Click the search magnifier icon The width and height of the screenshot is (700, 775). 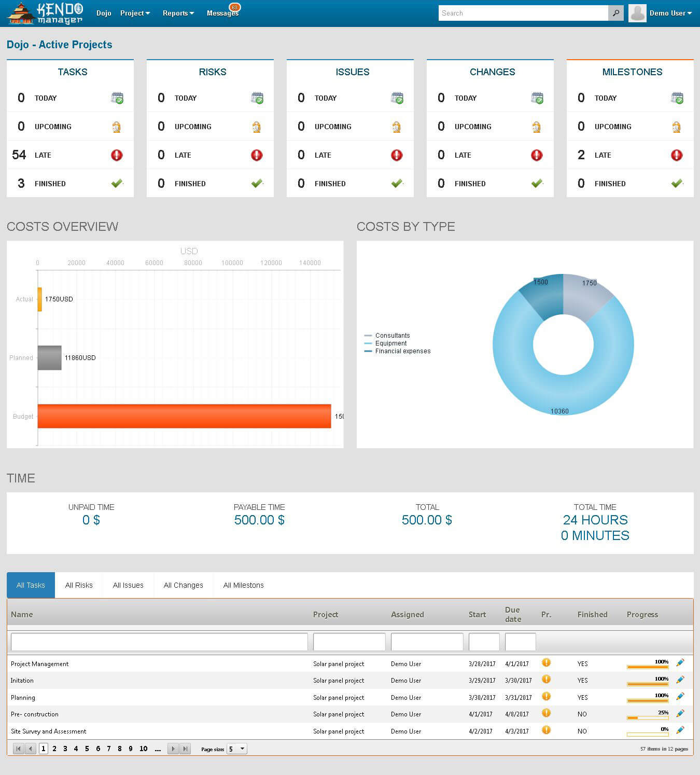pyautogui.click(x=615, y=13)
